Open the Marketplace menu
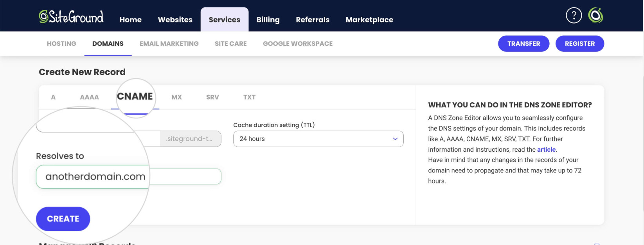The image size is (644, 245). click(369, 20)
